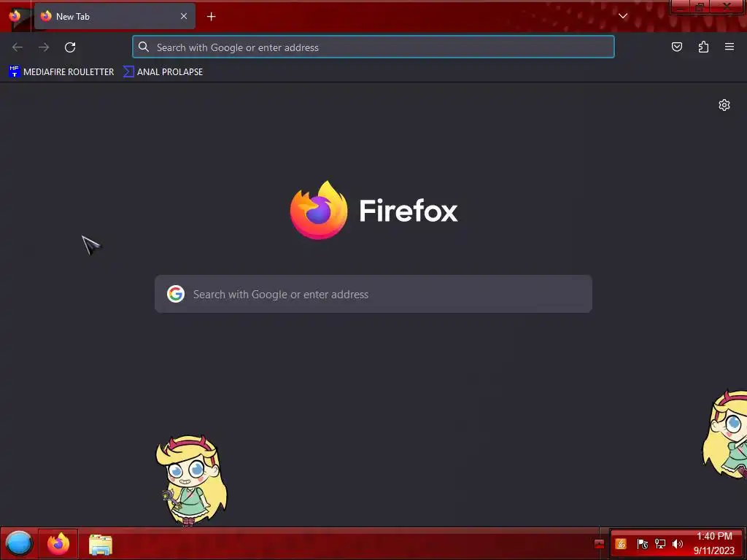Focus the address bar search field
The height and width of the screenshot is (560, 747).
[x=373, y=47]
